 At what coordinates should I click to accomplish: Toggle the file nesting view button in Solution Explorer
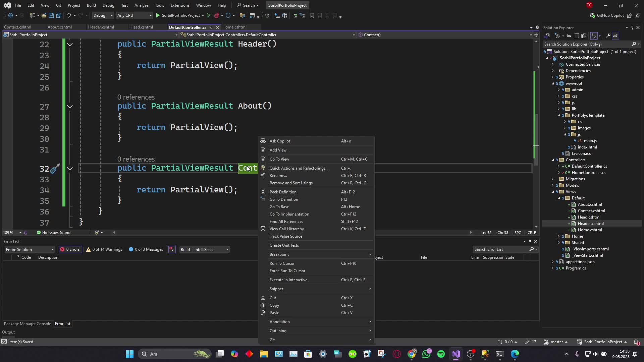tap(594, 36)
